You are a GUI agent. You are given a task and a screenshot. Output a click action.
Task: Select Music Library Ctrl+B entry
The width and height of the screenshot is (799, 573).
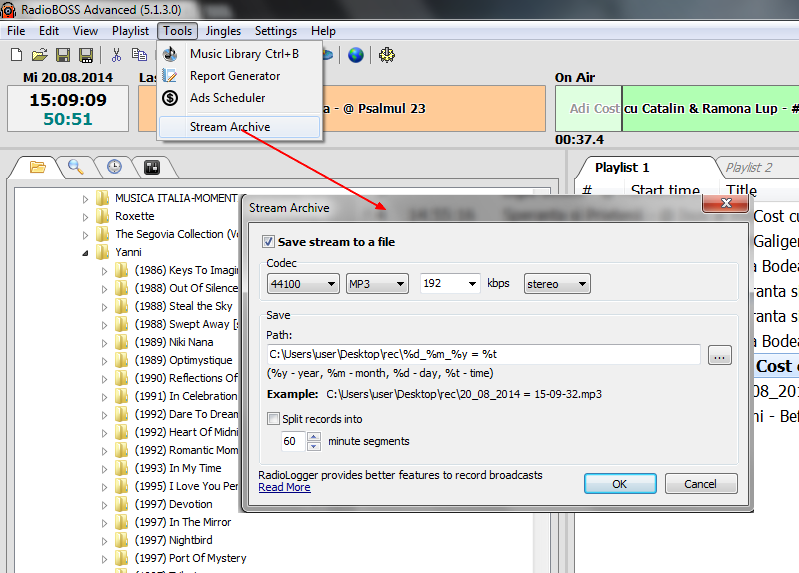239,54
